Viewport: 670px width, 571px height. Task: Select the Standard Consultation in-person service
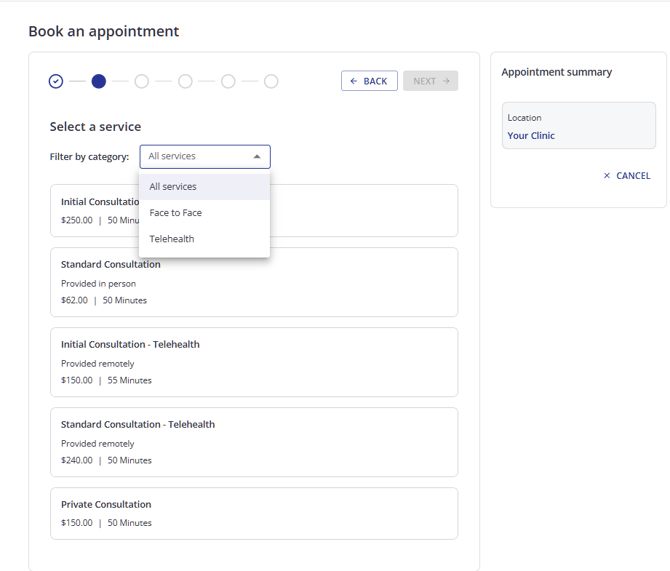(254, 282)
